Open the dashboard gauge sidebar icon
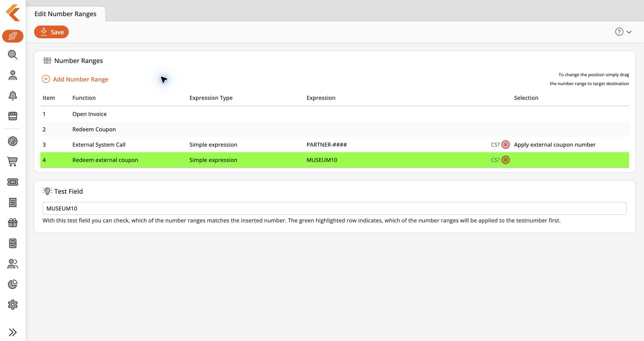This screenshot has height=341, width=644. pyautogui.click(x=13, y=141)
